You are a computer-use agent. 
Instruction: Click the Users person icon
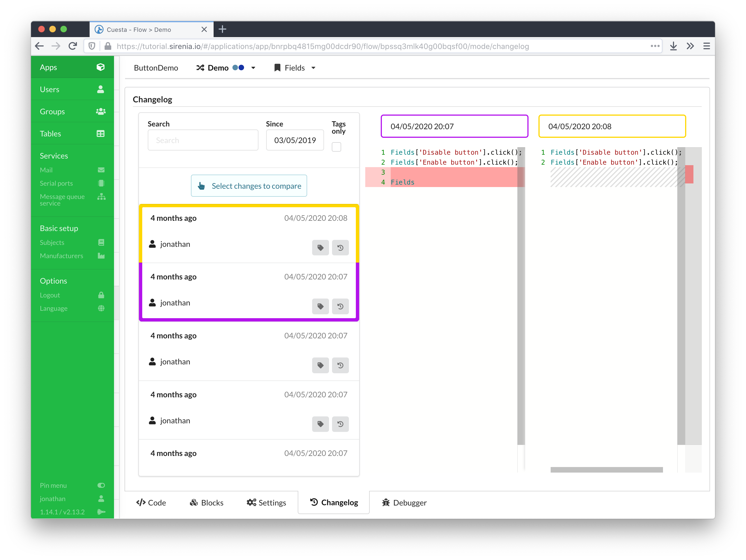point(100,89)
